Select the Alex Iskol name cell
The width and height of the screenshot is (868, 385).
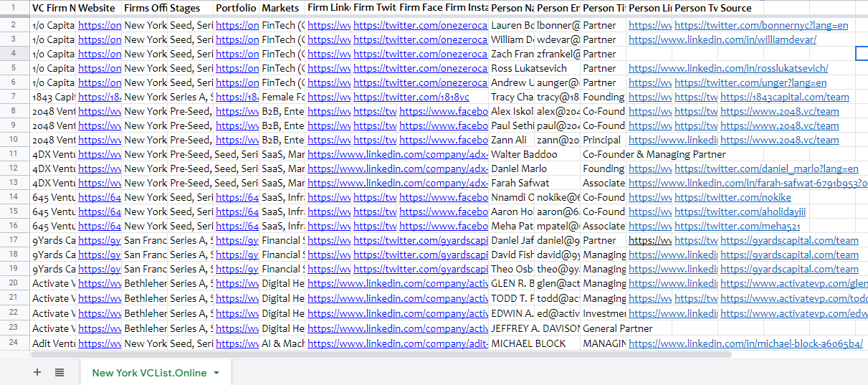(512, 111)
